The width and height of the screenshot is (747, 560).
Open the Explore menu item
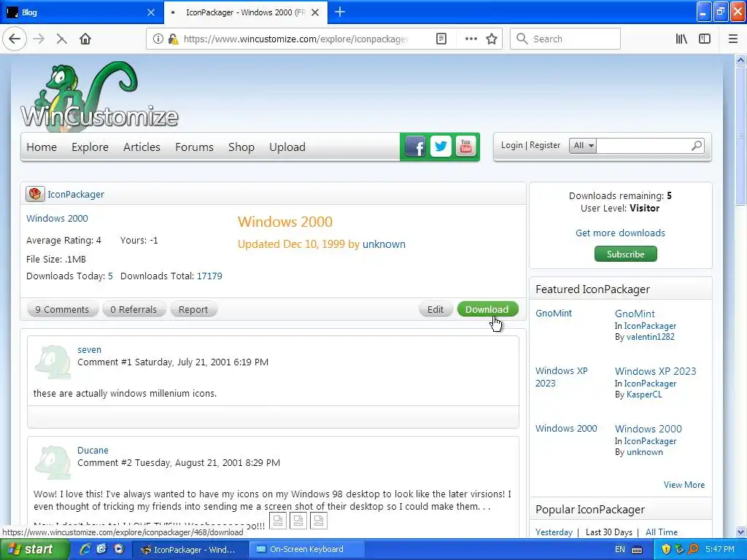pos(90,147)
